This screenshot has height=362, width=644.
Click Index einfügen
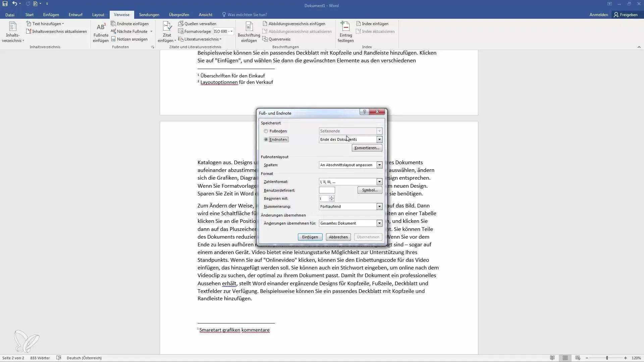pyautogui.click(x=372, y=24)
